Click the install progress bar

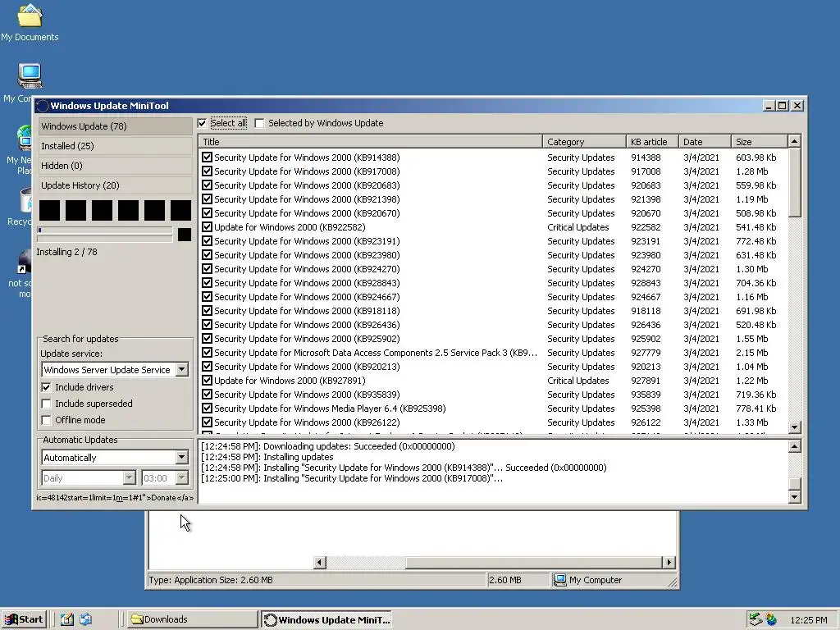pyautogui.click(x=105, y=231)
